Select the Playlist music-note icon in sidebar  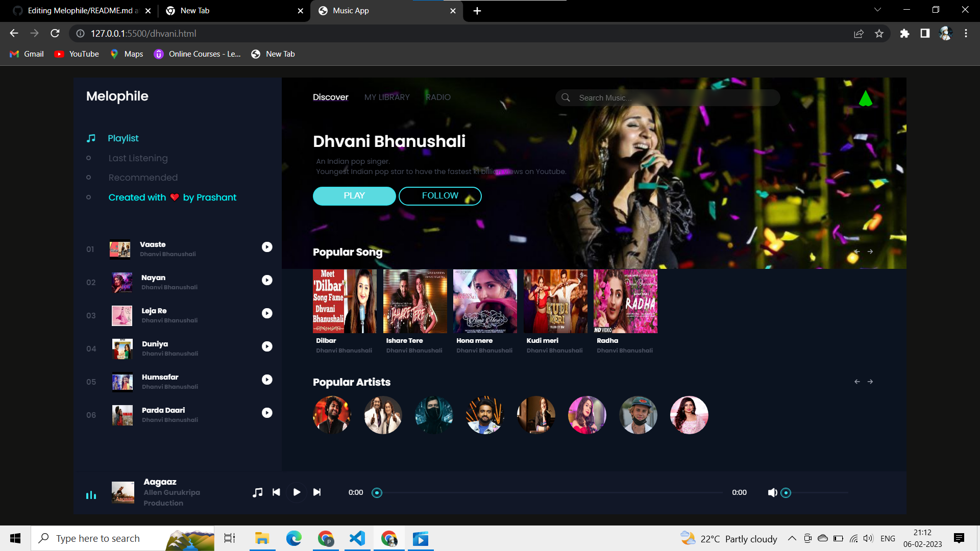point(91,138)
